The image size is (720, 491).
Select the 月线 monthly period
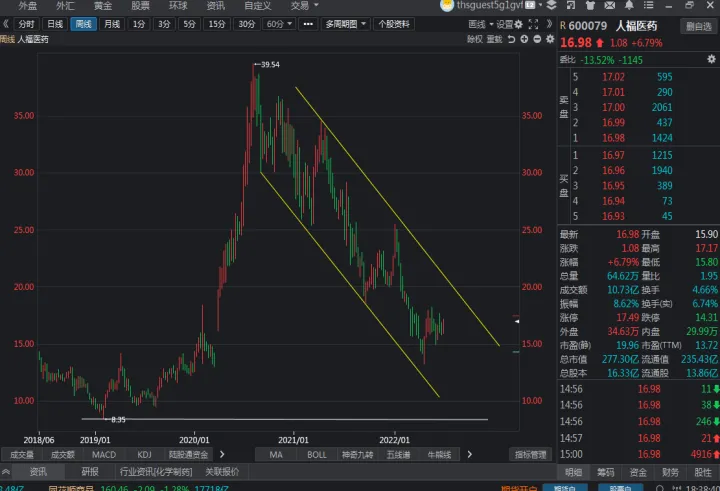coord(112,24)
